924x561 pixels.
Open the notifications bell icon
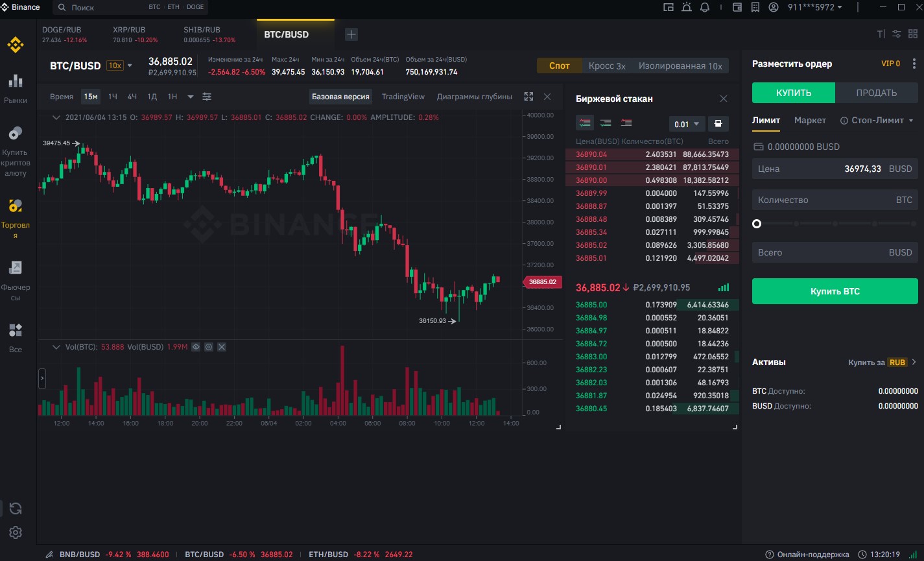tap(705, 7)
